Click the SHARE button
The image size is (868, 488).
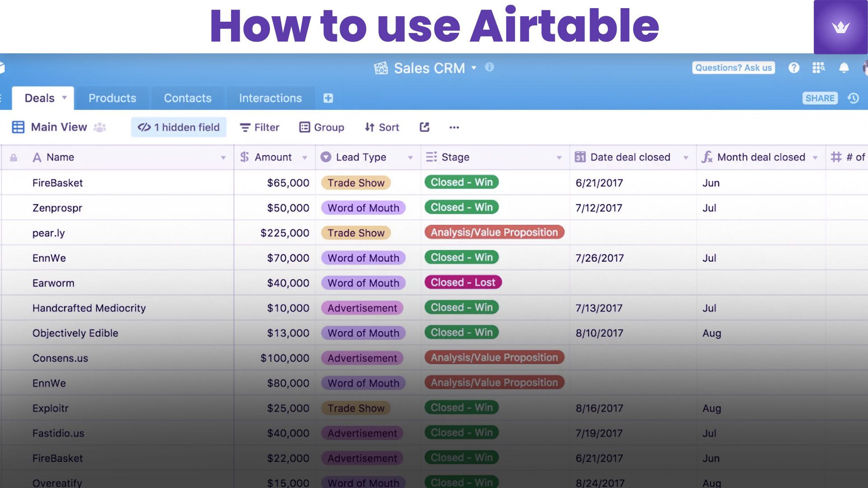click(820, 98)
